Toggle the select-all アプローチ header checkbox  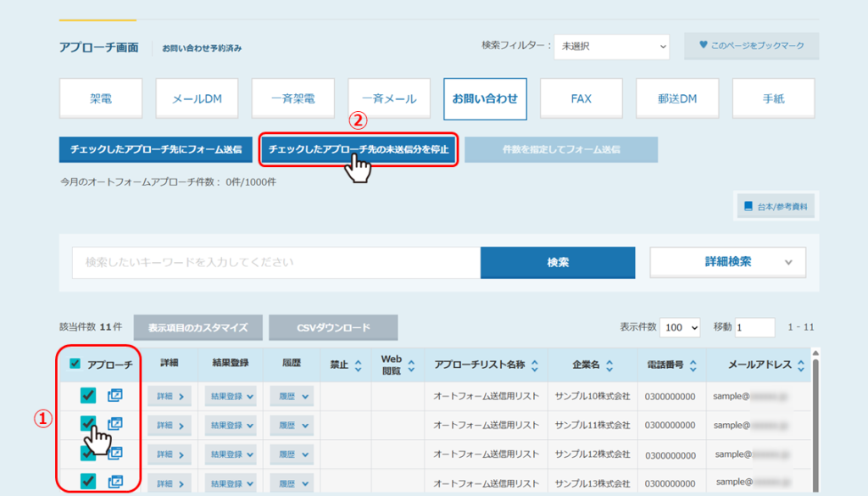point(75,365)
